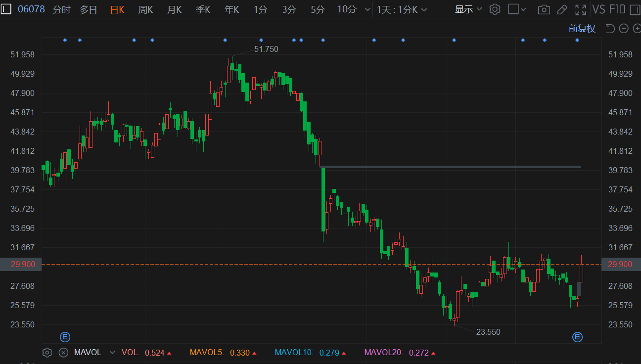Switch to 分时 intraday tab
This screenshot has width=641, height=364.
(61, 9)
